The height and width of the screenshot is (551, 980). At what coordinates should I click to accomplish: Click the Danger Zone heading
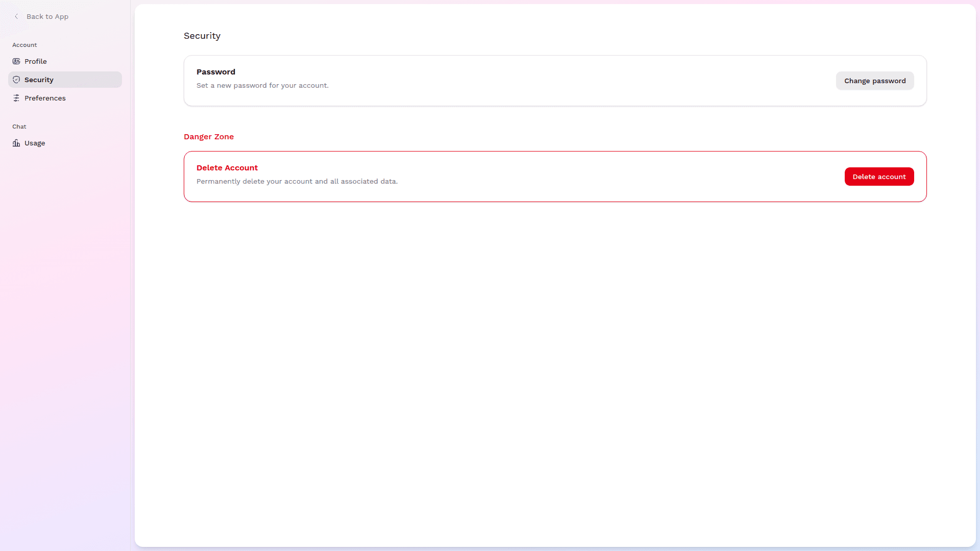(x=209, y=137)
